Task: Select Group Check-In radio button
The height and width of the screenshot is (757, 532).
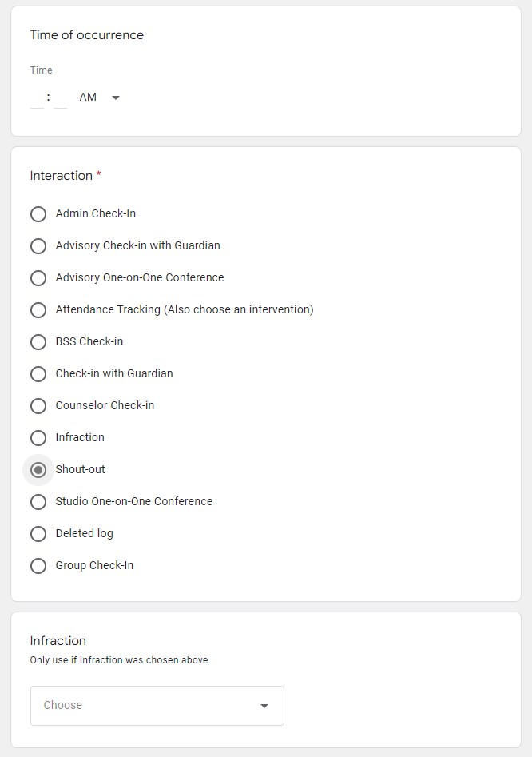Action: pos(38,566)
